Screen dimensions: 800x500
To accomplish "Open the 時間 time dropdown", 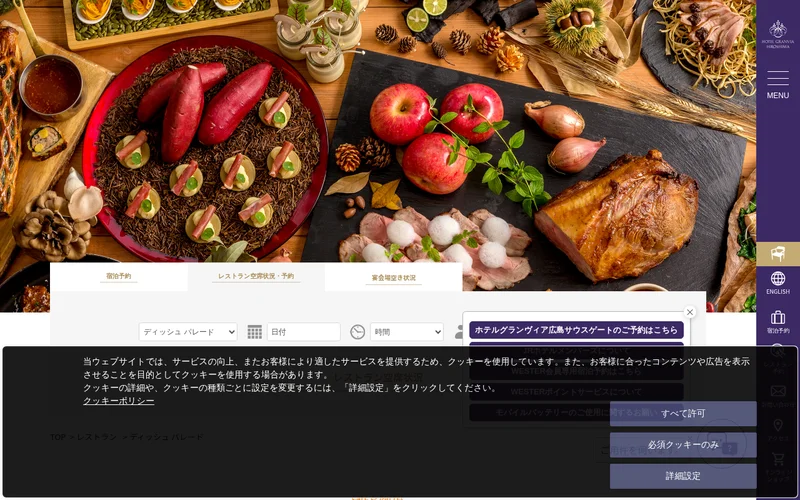I will 407,332.
